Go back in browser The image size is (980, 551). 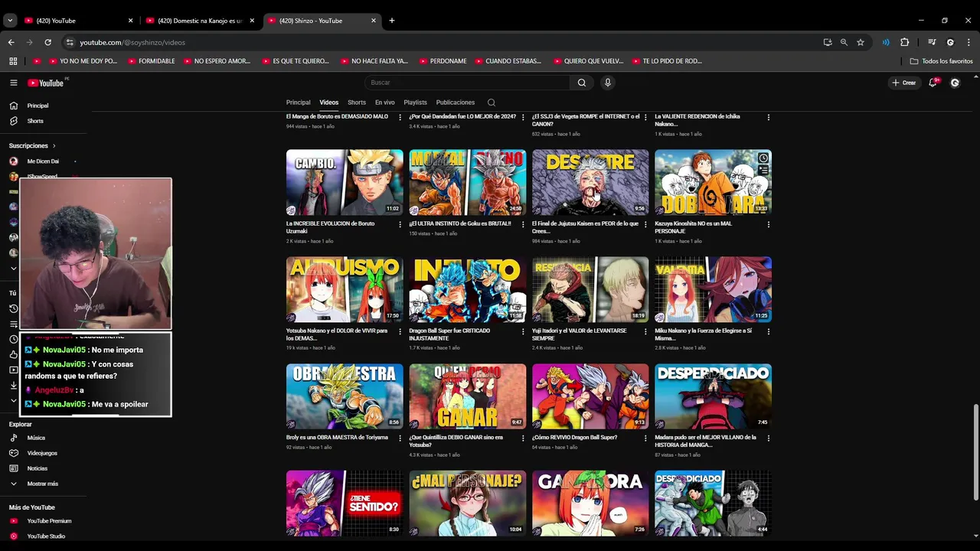11,42
